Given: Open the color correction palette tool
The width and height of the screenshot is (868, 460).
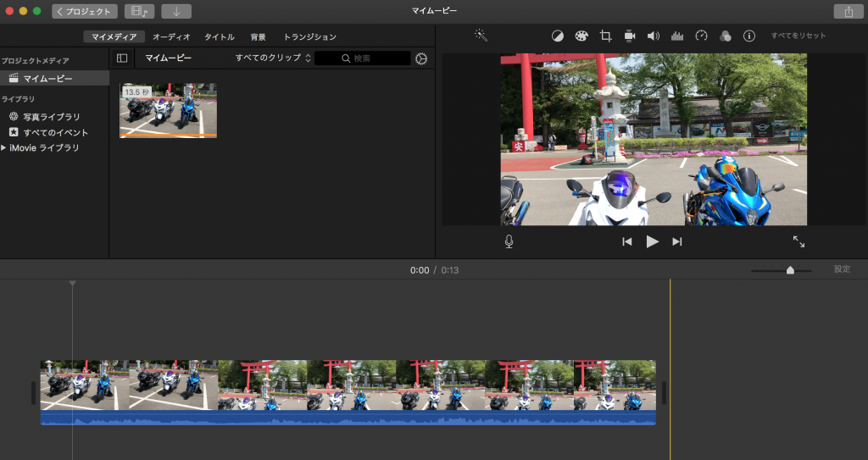Looking at the screenshot, I should coord(581,36).
